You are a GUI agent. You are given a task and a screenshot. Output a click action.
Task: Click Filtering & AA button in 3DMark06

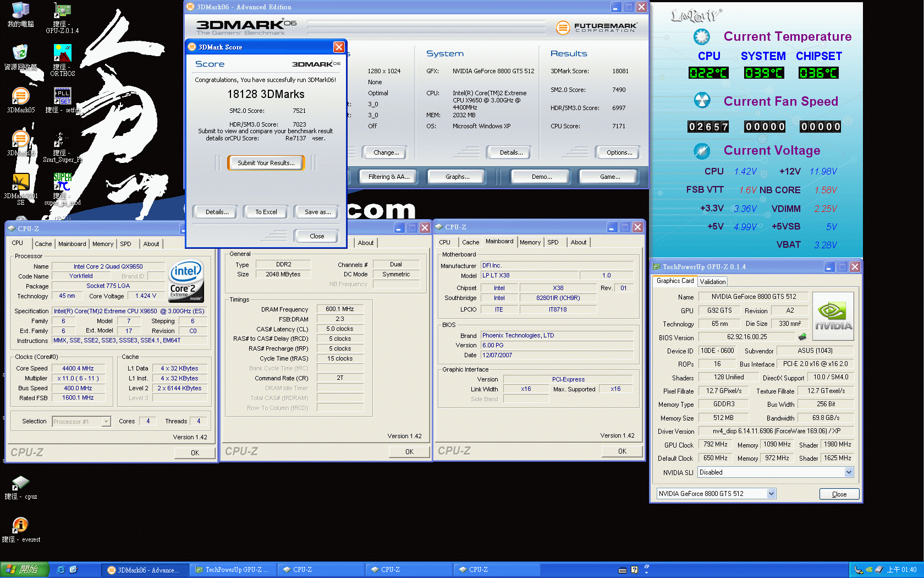(x=389, y=177)
